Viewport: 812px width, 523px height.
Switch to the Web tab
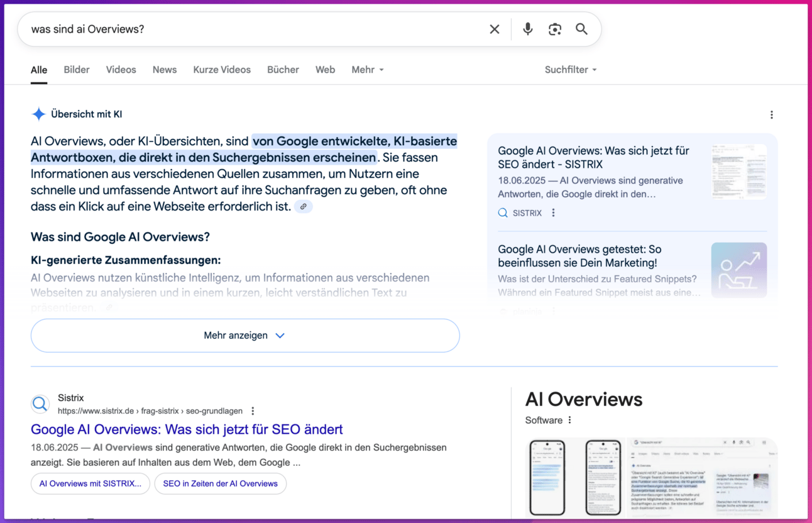325,70
